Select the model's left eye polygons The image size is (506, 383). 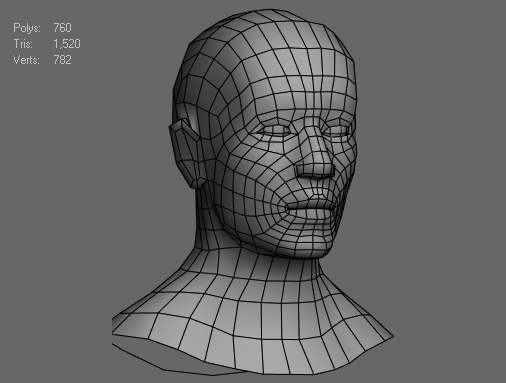[337, 131]
